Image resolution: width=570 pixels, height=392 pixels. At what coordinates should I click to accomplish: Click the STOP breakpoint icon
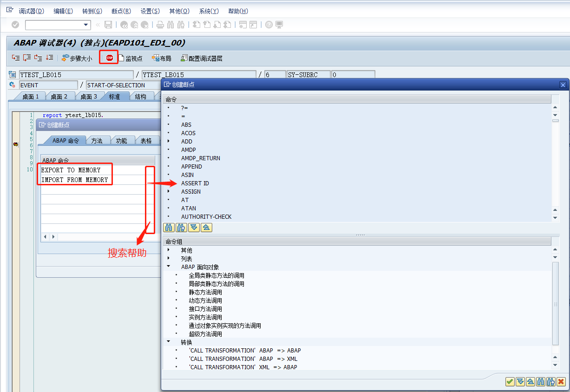coord(109,58)
